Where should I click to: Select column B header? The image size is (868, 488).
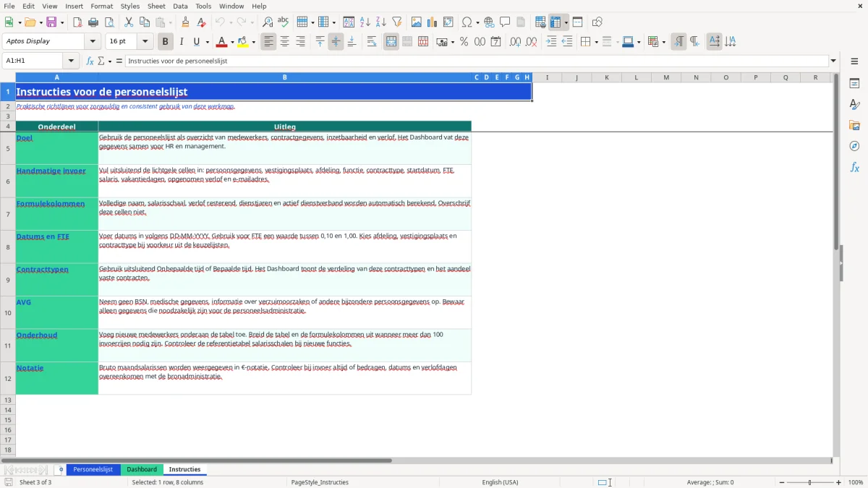coord(285,77)
